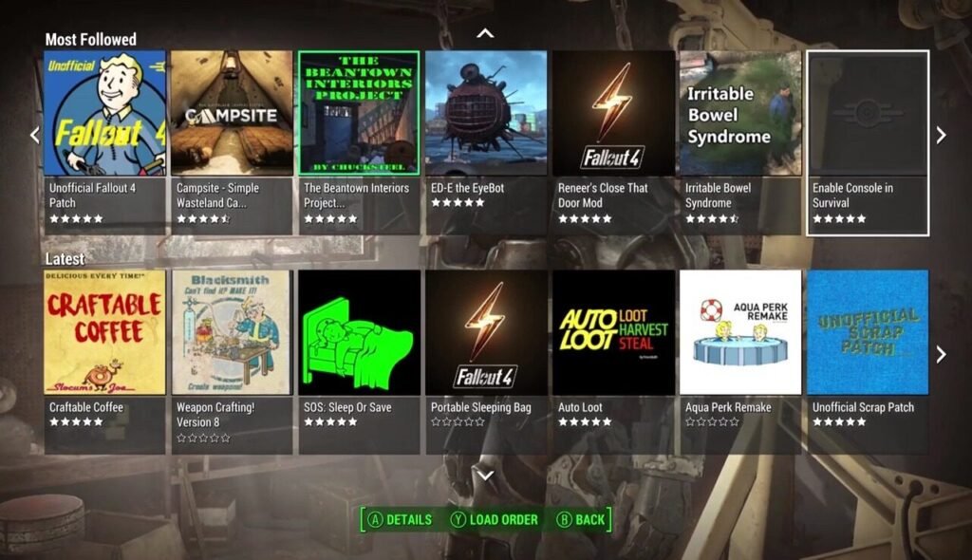Open the Unofficial Fallout 4 Patch thumbnail
Viewport: 972px width, 560px height.
pyautogui.click(x=104, y=142)
